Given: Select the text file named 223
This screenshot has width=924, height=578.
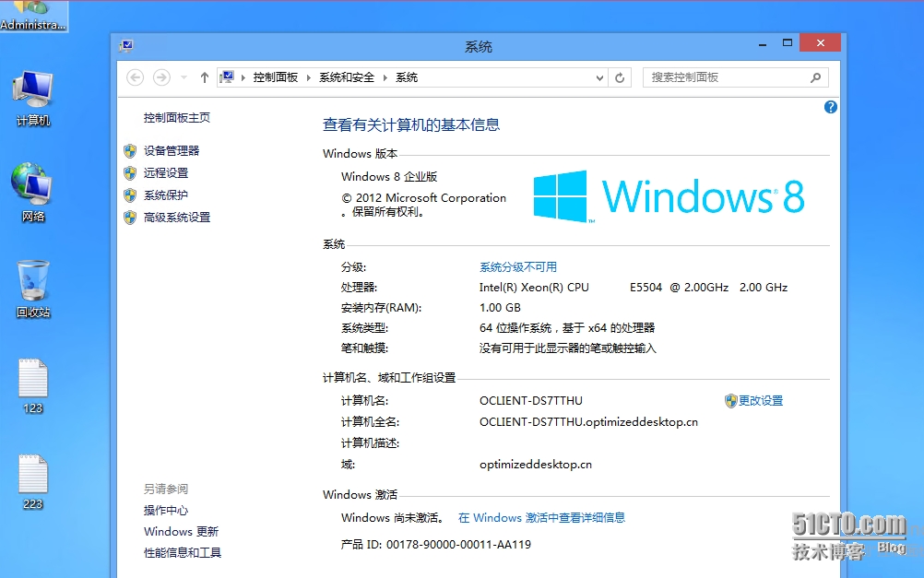Looking at the screenshot, I should (33, 481).
